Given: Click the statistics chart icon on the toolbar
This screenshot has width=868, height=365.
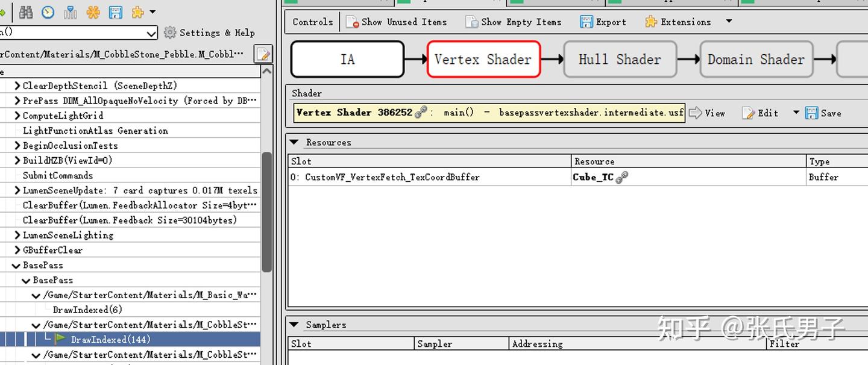Looking at the screenshot, I should pyautogui.click(x=70, y=12).
